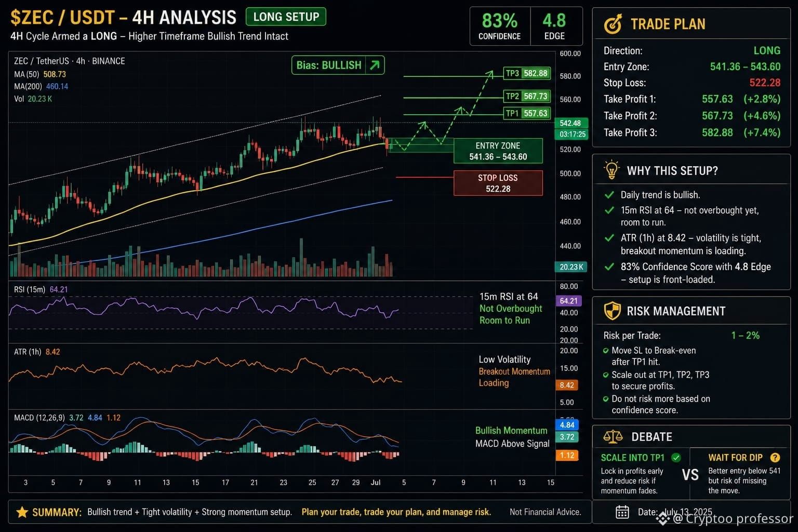Click the checkmark beside 'ATR (1h) at 8.42' reason
This screenshot has width=798, height=532.
pos(610,238)
